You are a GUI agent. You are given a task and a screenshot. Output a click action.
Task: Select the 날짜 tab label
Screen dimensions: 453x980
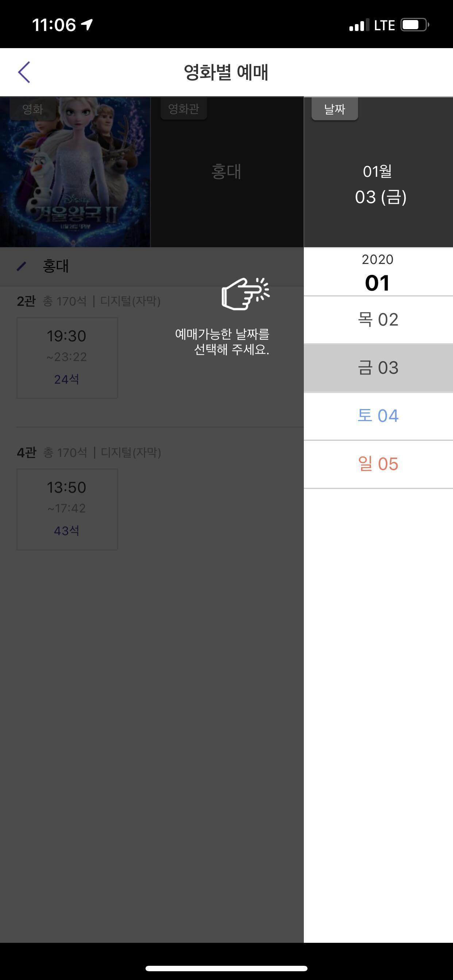tap(334, 109)
